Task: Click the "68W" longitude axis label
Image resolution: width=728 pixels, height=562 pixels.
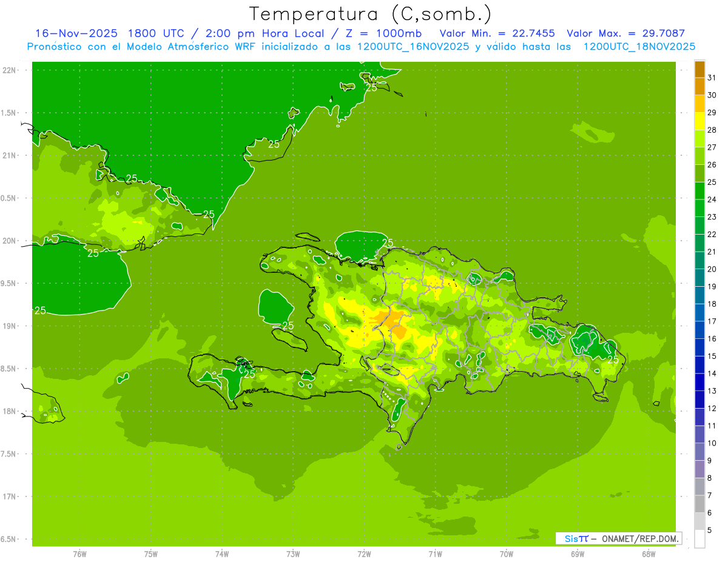Action: point(649,554)
